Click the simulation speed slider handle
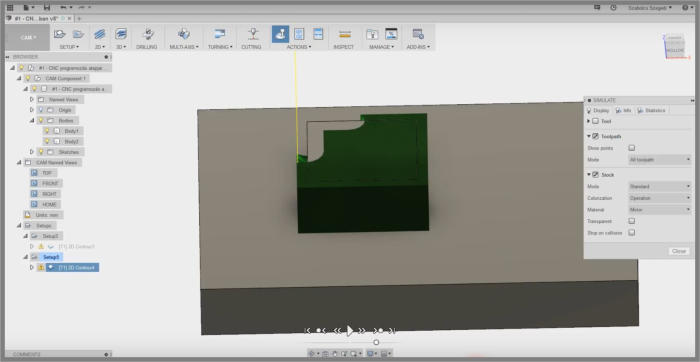The width and height of the screenshot is (700, 362). 376,342
